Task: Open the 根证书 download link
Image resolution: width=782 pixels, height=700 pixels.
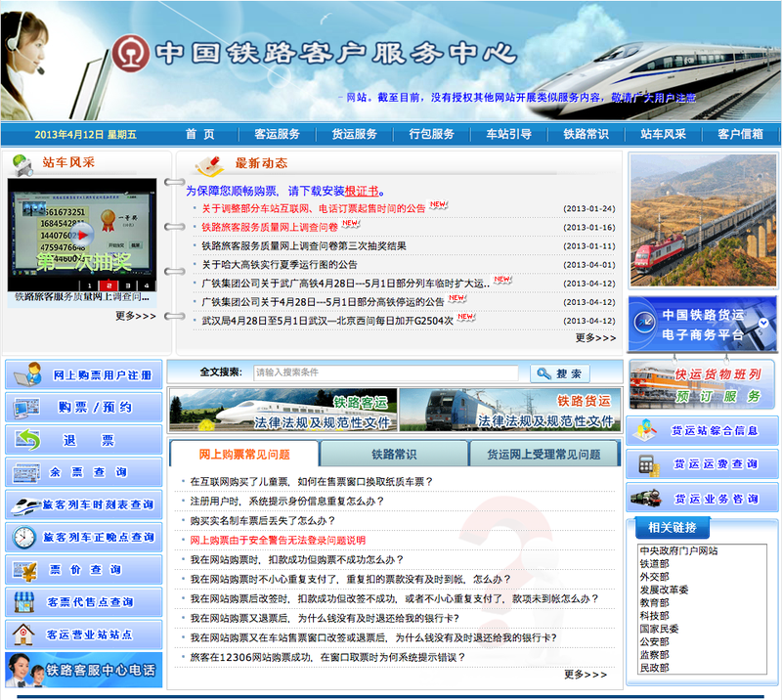Action: click(361, 191)
